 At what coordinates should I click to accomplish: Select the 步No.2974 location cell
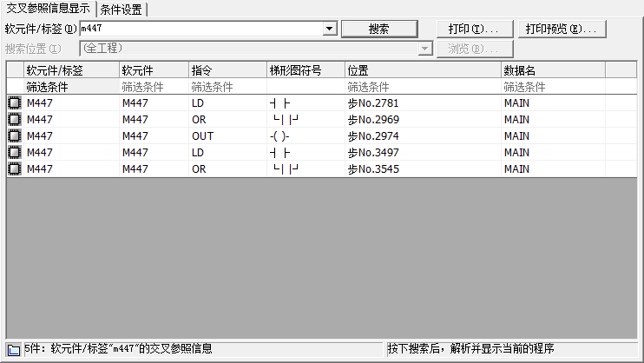[422, 136]
